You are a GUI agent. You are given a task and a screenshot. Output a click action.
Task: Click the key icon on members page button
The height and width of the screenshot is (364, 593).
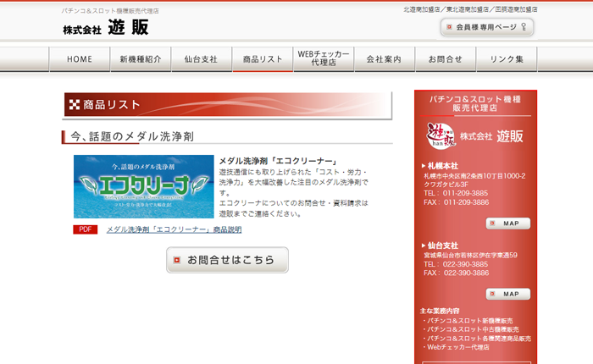click(x=524, y=27)
